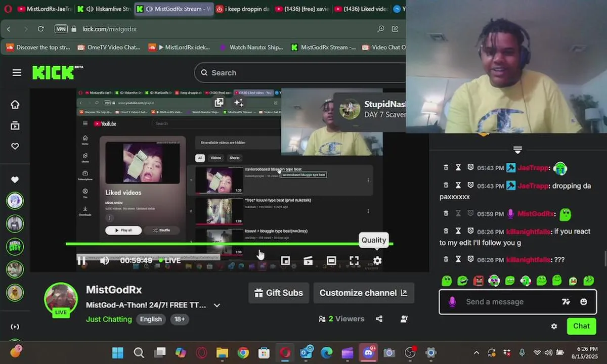The image size is (607, 364).
Task: Open Customize channel
Action: [x=364, y=293]
